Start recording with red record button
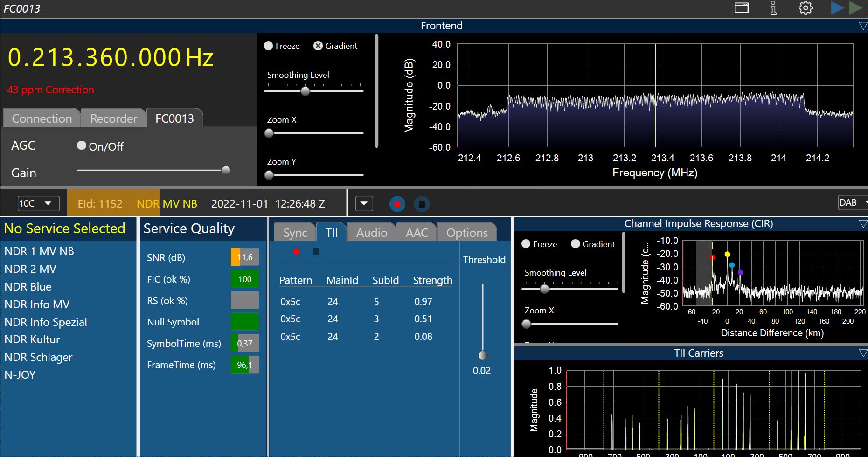868x457 pixels. point(397,204)
